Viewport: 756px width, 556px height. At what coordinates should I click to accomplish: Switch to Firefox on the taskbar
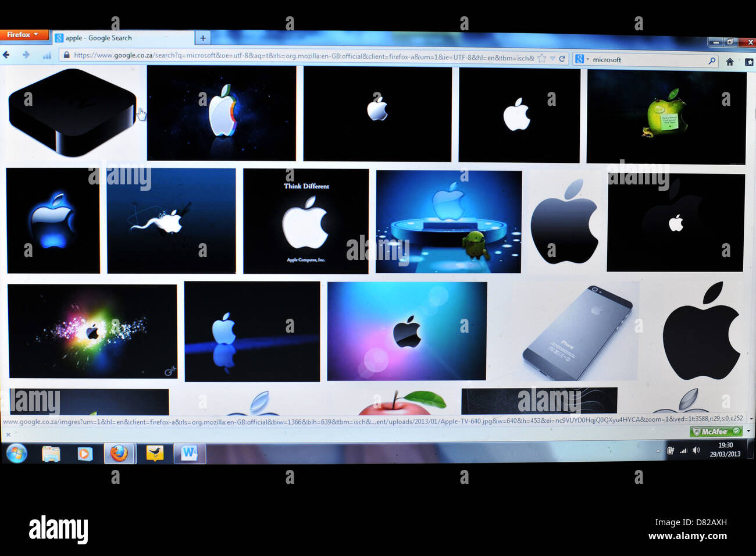[120, 453]
